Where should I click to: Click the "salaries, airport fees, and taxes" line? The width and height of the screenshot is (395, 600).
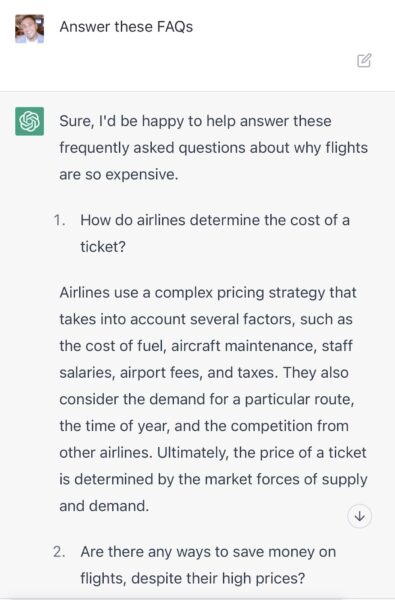(x=204, y=373)
